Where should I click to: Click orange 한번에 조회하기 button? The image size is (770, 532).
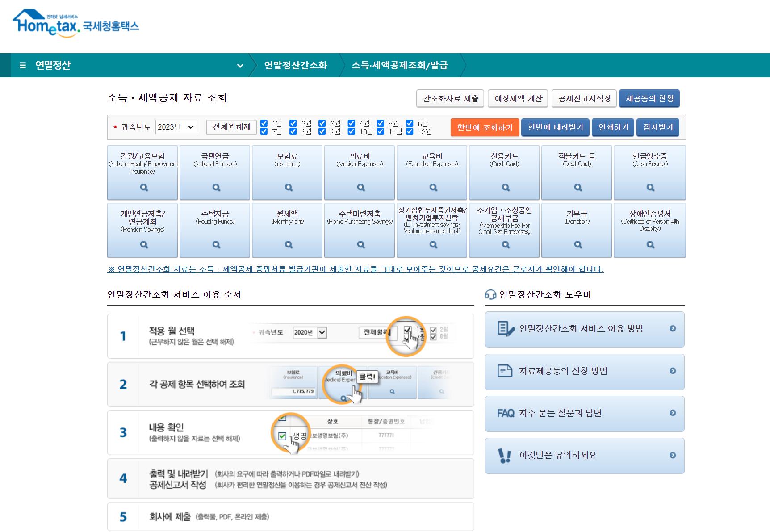[485, 127]
